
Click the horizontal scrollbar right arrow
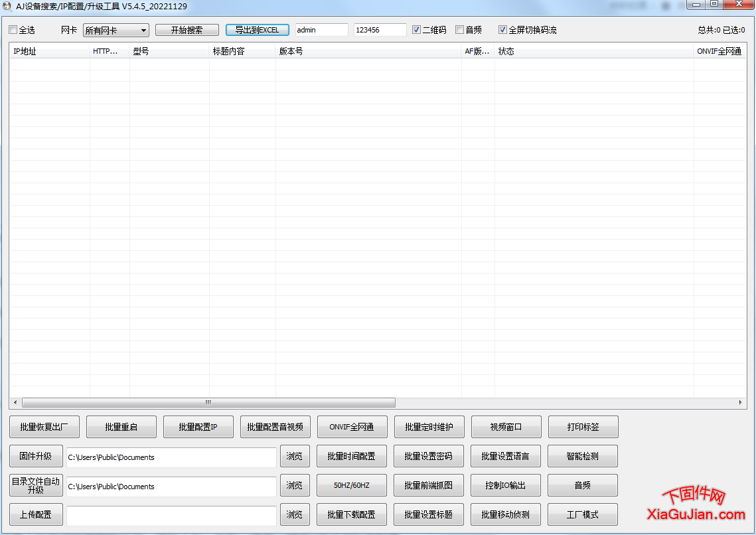click(x=740, y=402)
